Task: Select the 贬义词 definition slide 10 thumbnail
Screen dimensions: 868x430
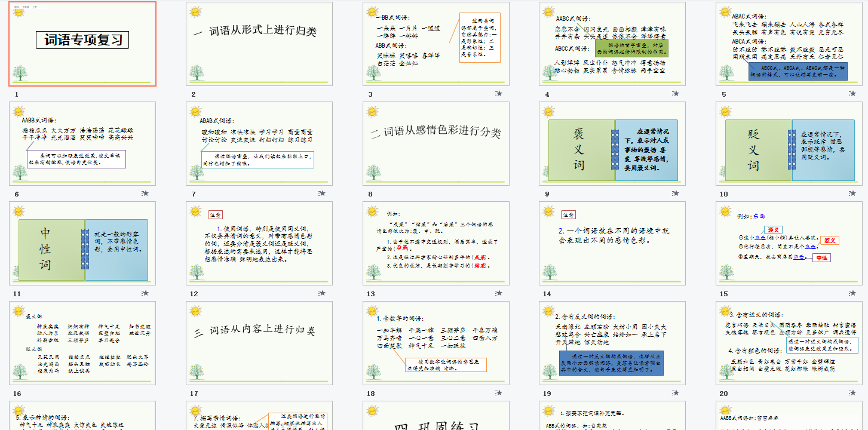Action: coord(789,143)
